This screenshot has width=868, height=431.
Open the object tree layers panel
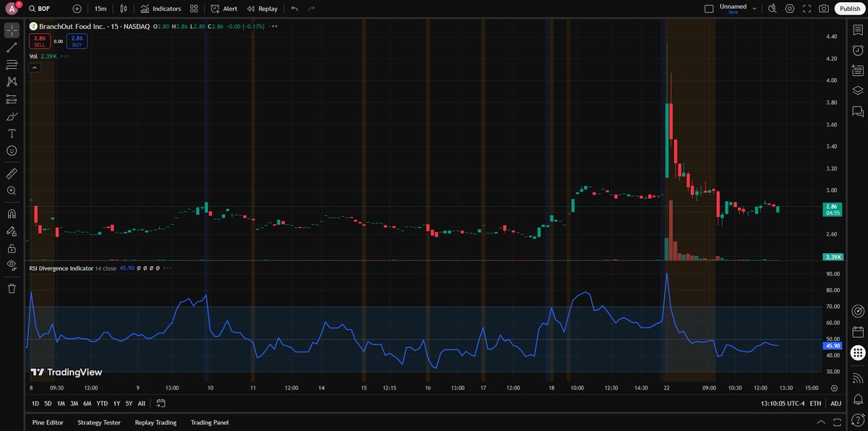pyautogui.click(x=858, y=91)
